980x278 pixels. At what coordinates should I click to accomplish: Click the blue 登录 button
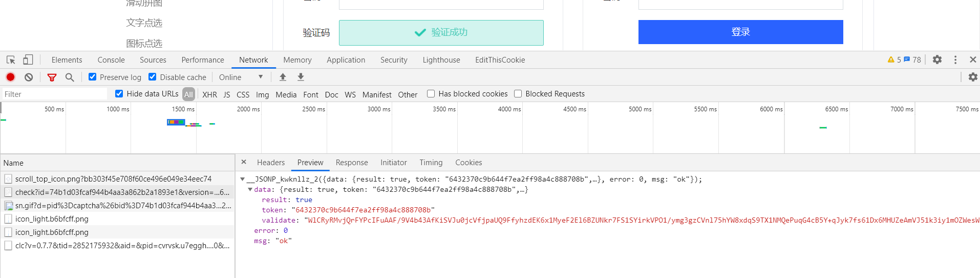coord(740,32)
